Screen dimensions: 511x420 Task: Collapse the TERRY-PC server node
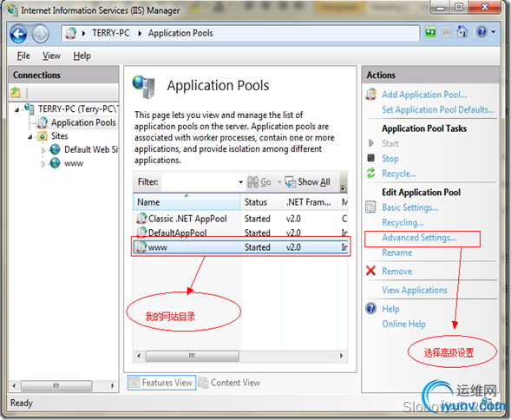click(x=16, y=110)
